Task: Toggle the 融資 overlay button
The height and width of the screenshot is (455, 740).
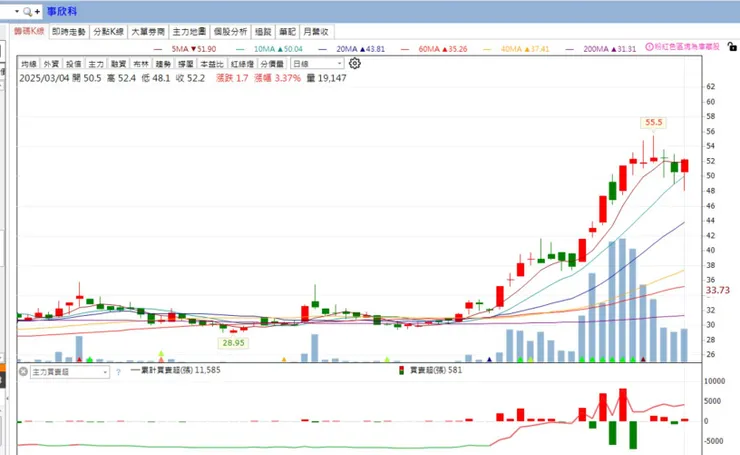Action: point(118,64)
